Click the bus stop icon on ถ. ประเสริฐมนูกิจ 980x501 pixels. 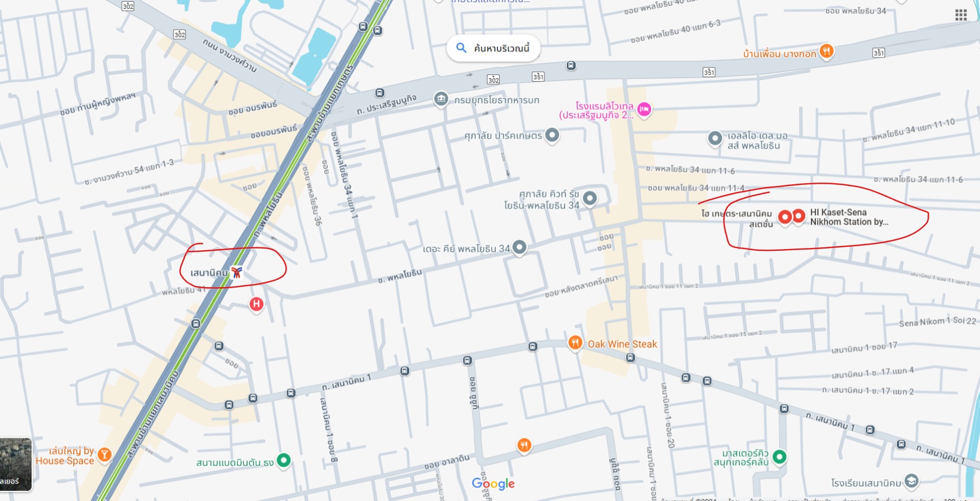click(380, 93)
